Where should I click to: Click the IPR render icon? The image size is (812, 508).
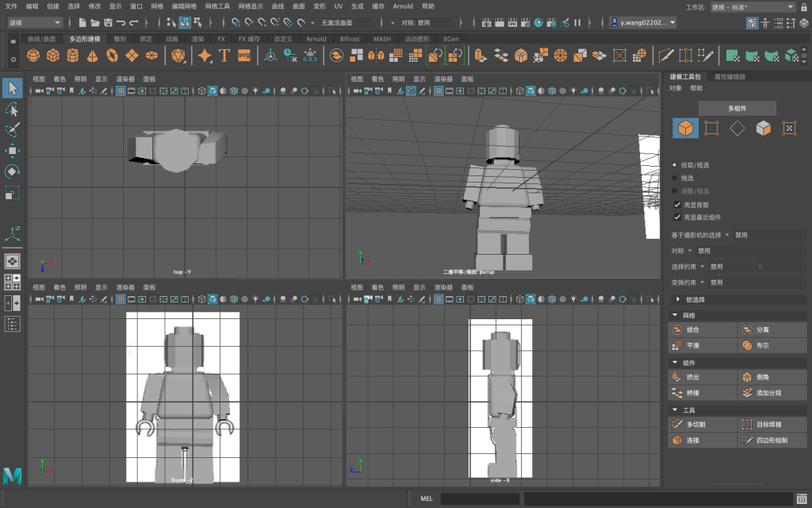click(x=512, y=23)
